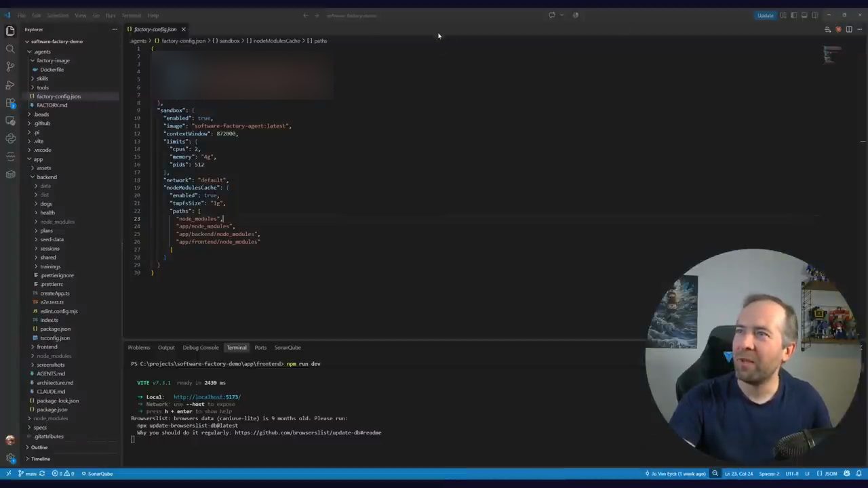Click the Explorer more actions ellipsis
This screenshot has height=488, width=868.
(x=114, y=29)
